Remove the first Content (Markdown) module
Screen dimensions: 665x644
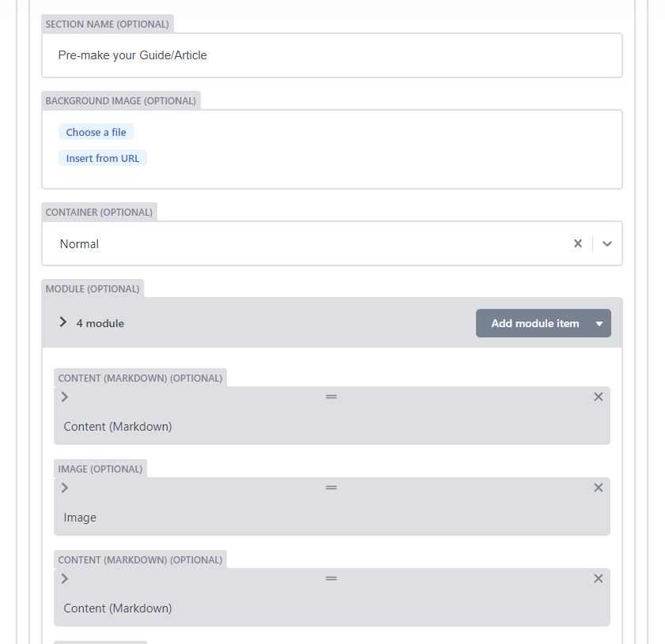598,397
